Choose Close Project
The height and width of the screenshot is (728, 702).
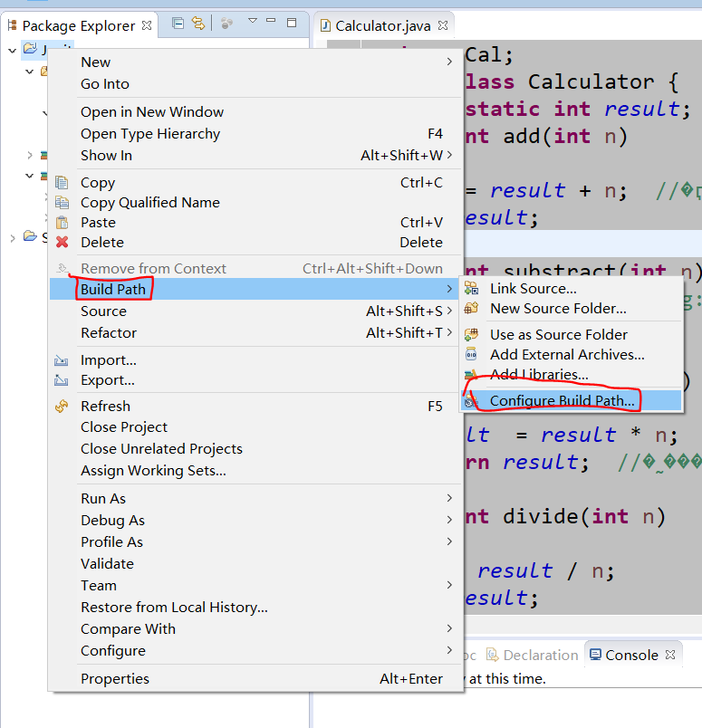click(255, 426)
